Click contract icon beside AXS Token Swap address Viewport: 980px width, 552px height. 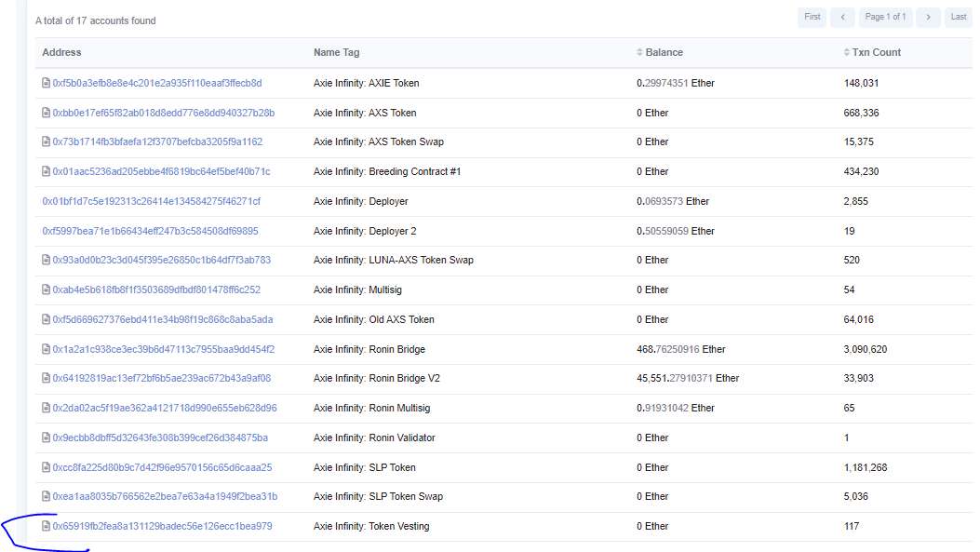[x=46, y=141]
